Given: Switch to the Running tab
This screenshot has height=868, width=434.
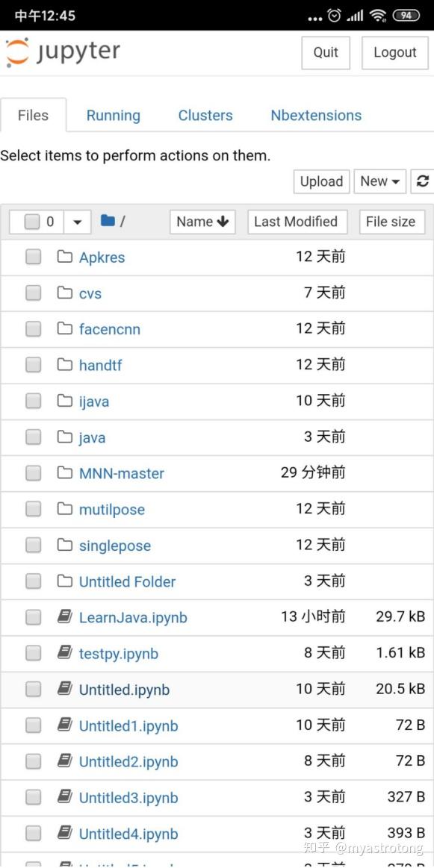Looking at the screenshot, I should pyautogui.click(x=113, y=115).
